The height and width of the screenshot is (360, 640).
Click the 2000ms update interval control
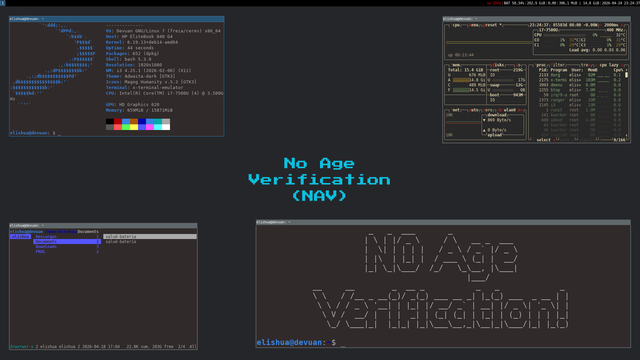pos(611,25)
